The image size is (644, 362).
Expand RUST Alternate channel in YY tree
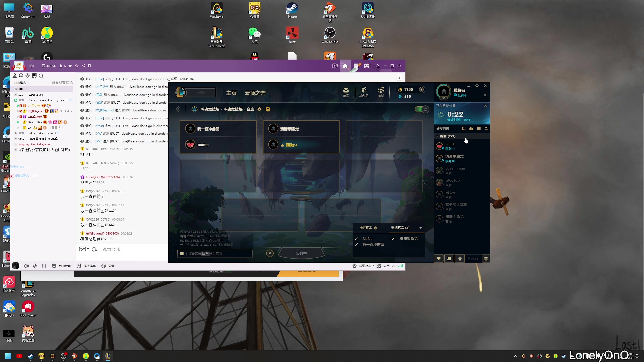pos(16,133)
